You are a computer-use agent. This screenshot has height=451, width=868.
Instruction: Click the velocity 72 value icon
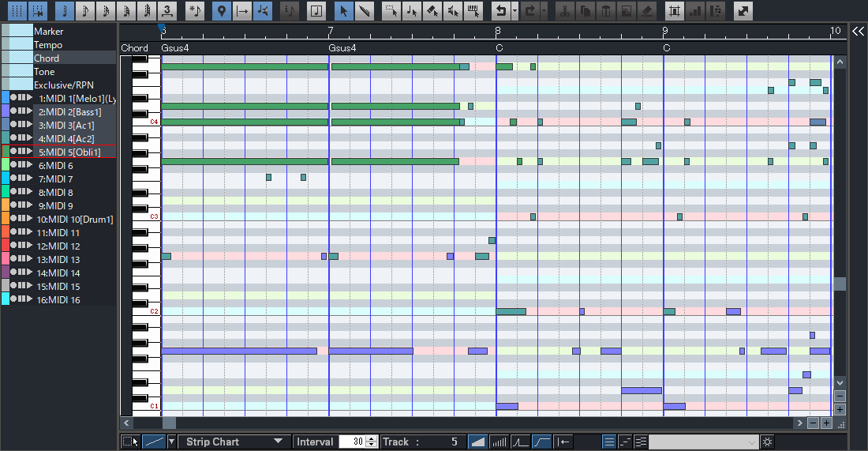pos(715,10)
